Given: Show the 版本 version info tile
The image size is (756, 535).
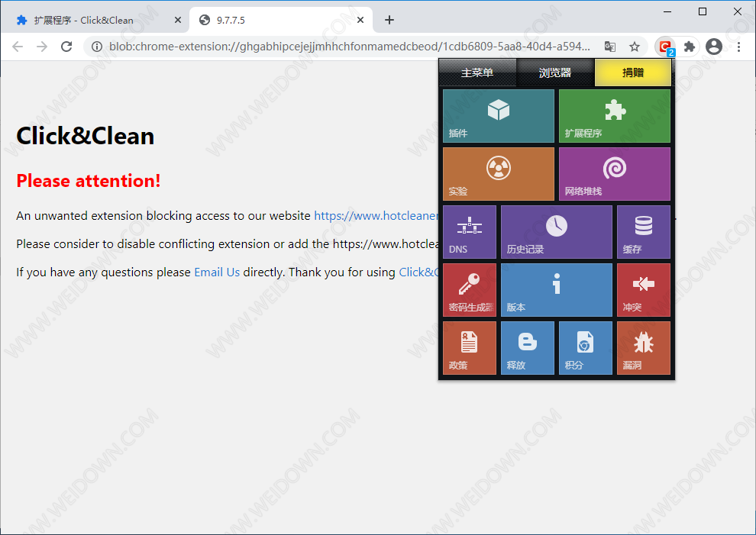Looking at the screenshot, I should 556,290.
